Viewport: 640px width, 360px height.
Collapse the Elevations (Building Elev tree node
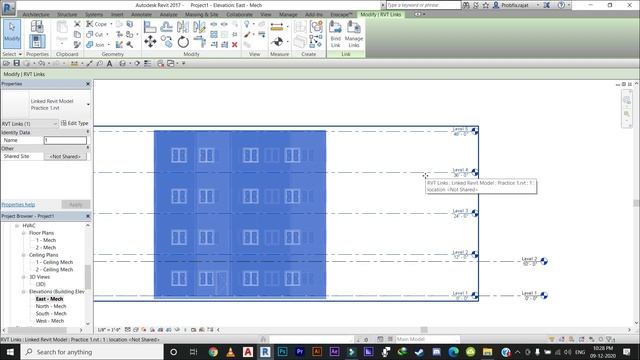point(24,291)
